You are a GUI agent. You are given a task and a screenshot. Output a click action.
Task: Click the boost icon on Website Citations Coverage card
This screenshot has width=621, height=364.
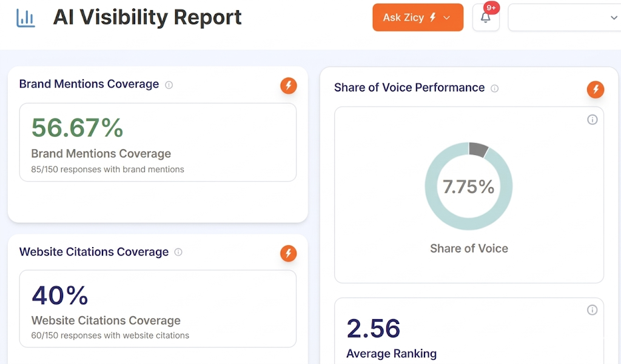click(289, 254)
